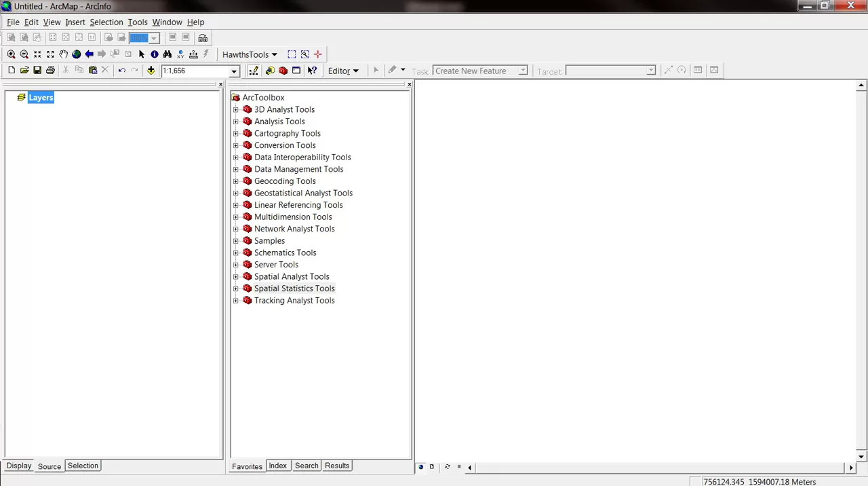Open the Find binoculars tool
The width and height of the screenshot is (868, 486).
[x=167, y=54]
